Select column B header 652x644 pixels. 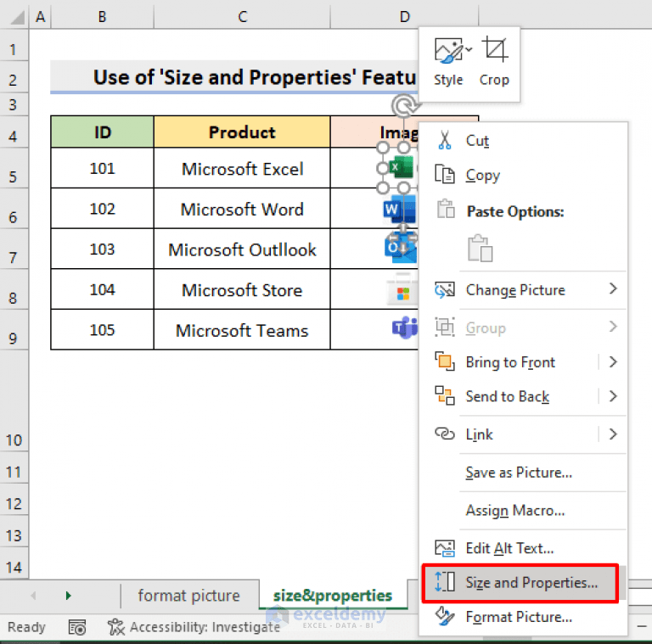102,17
